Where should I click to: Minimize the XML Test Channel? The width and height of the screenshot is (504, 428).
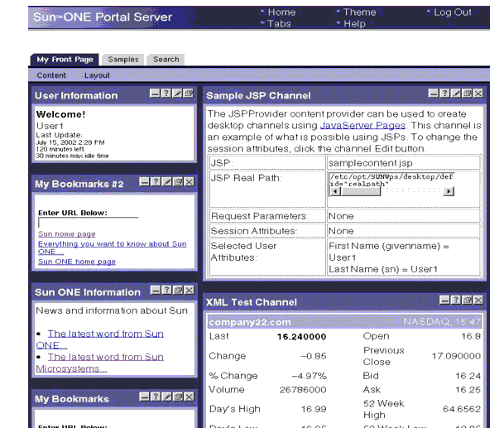tap(444, 300)
